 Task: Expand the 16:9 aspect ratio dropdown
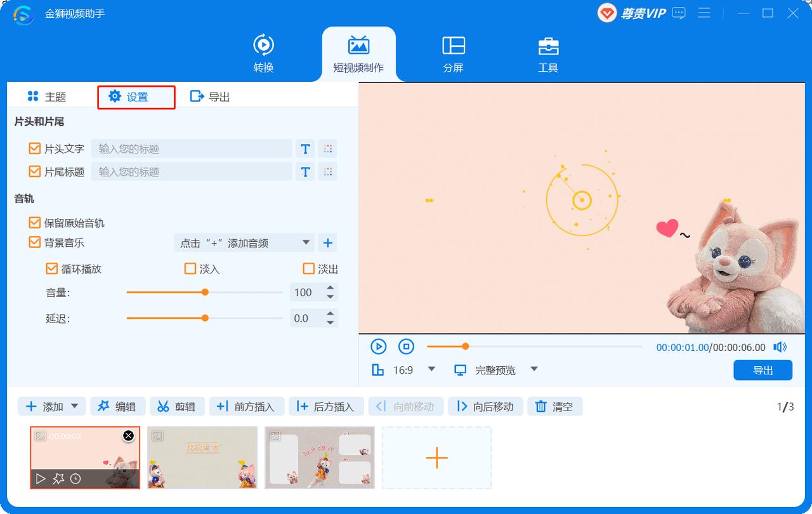click(x=432, y=369)
